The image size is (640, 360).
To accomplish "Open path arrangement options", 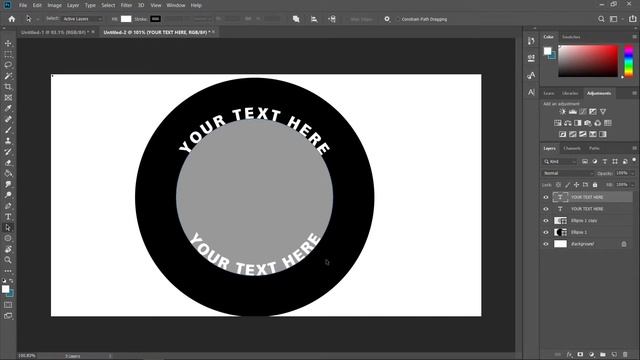I will [x=332, y=19].
